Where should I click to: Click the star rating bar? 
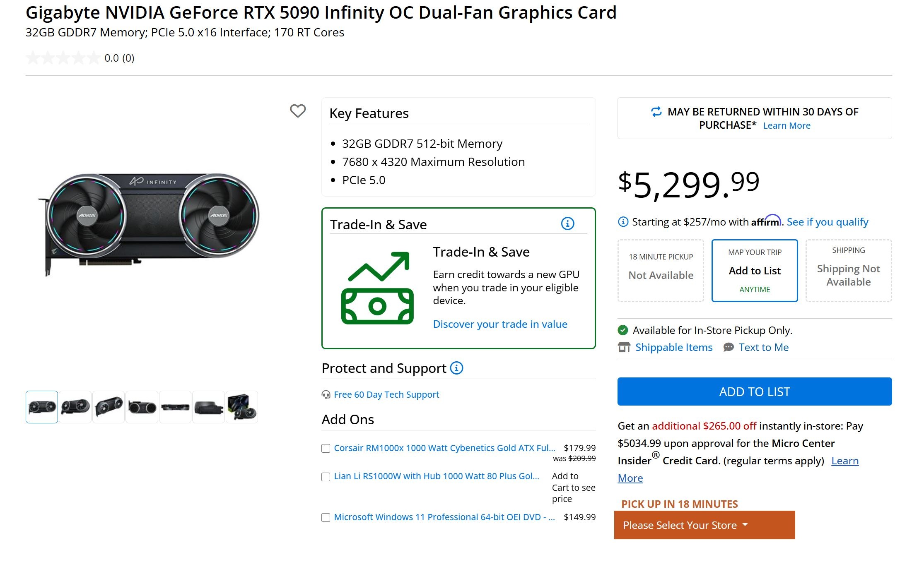63,58
